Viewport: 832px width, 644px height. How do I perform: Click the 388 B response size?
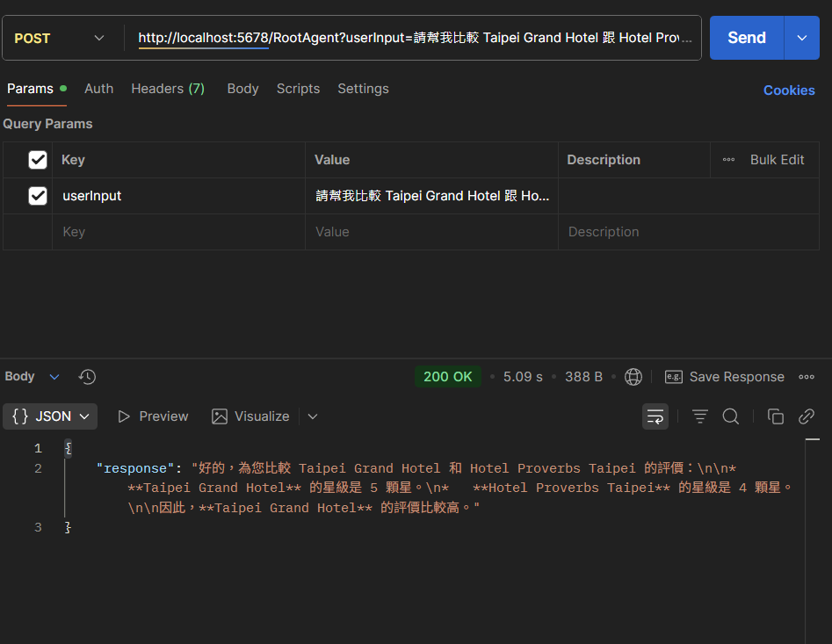pyautogui.click(x=583, y=377)
